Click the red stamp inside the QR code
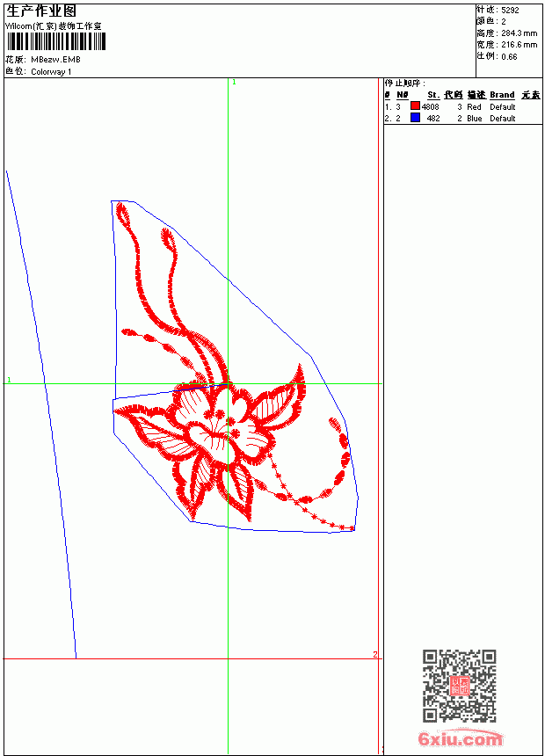 460,686
